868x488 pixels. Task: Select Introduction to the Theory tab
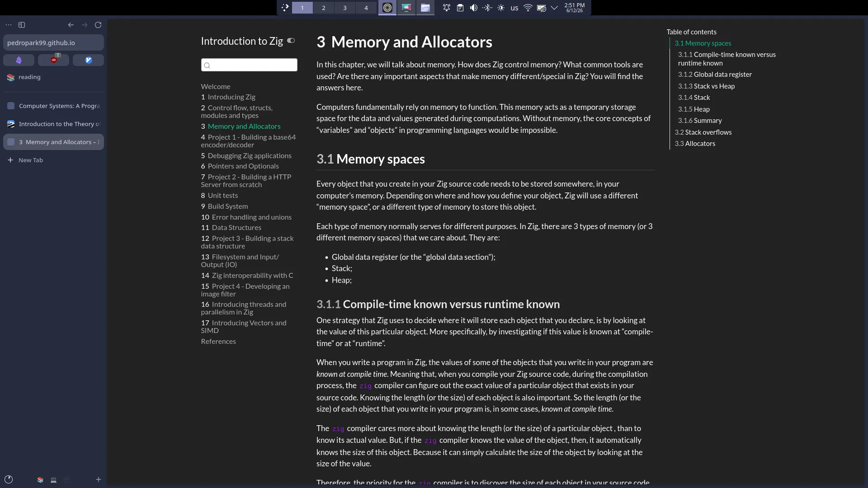(53, 124)
